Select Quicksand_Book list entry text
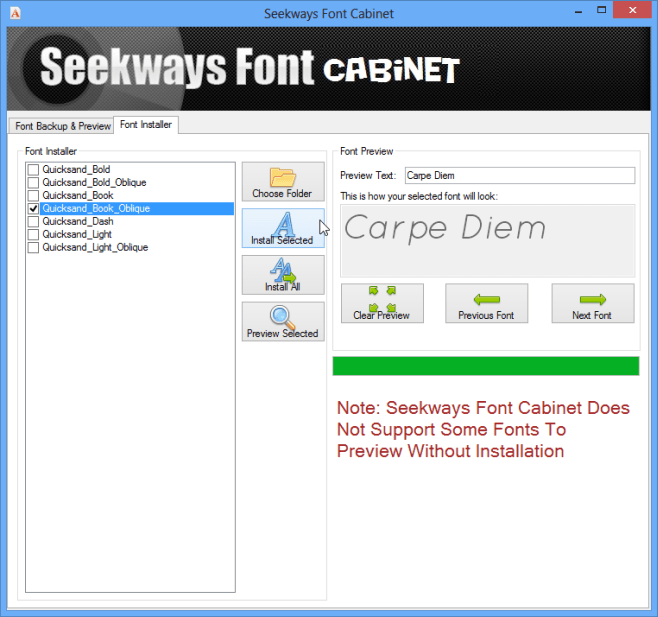The width and height of the screenshot is (658, 617). tap(78, 196)
